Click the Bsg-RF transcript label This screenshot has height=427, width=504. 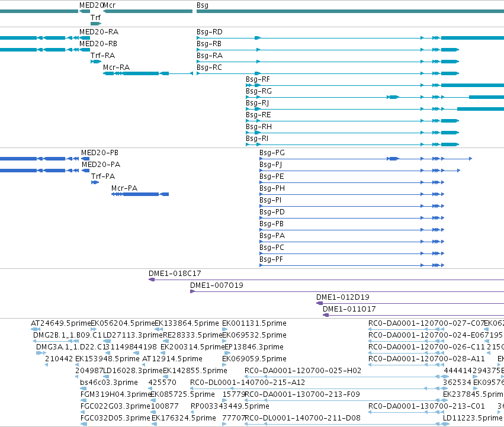(258, 79)
